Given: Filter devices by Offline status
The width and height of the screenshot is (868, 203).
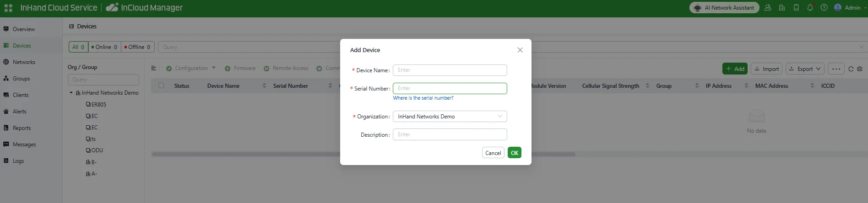Looking at the screenshot, I should [x=138, y=47].
